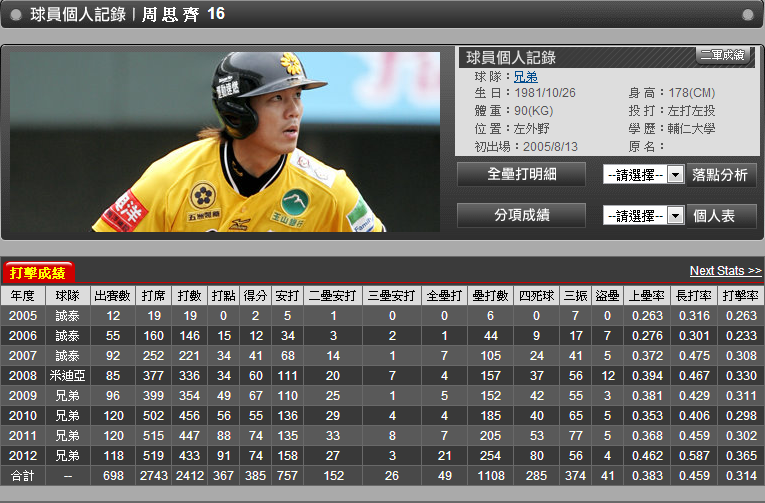Image resolution: width=765 pixels, height=503 pixels.
Task: Click 兄弟 team cell in 2012 row
Action: click(x=67, y=456)
